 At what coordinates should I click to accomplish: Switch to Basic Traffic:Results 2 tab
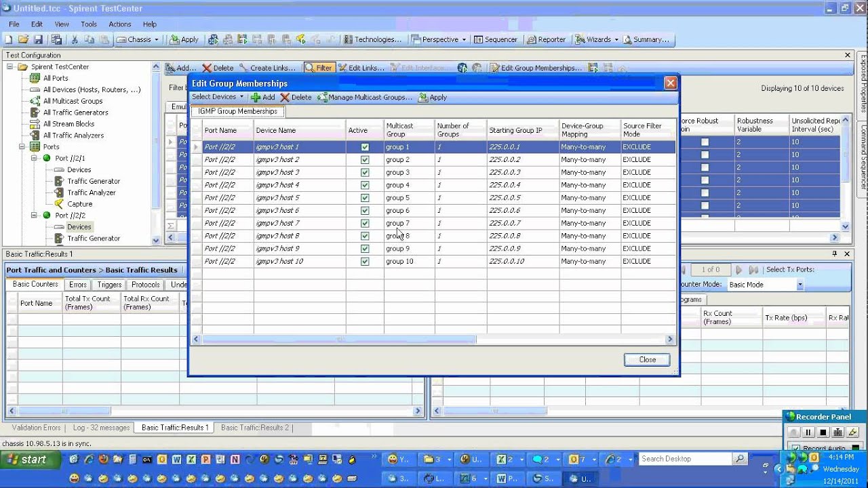click(255, 428)
